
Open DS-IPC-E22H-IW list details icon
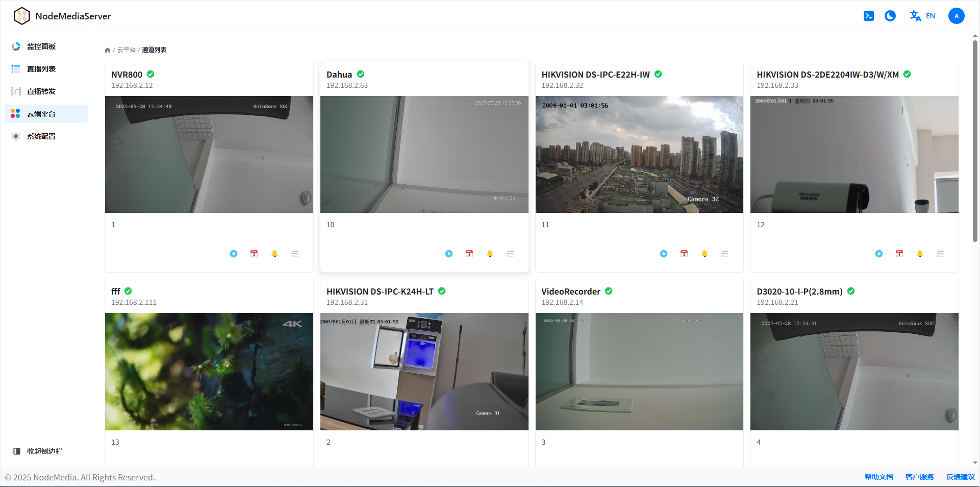(x=725, y=254)
